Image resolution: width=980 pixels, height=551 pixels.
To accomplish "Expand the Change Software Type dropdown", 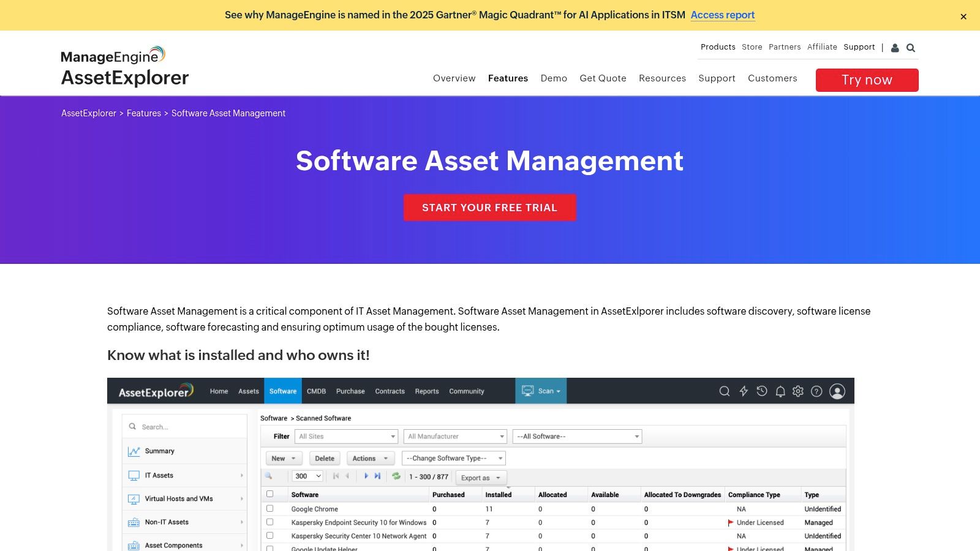I will click(453, 457).
